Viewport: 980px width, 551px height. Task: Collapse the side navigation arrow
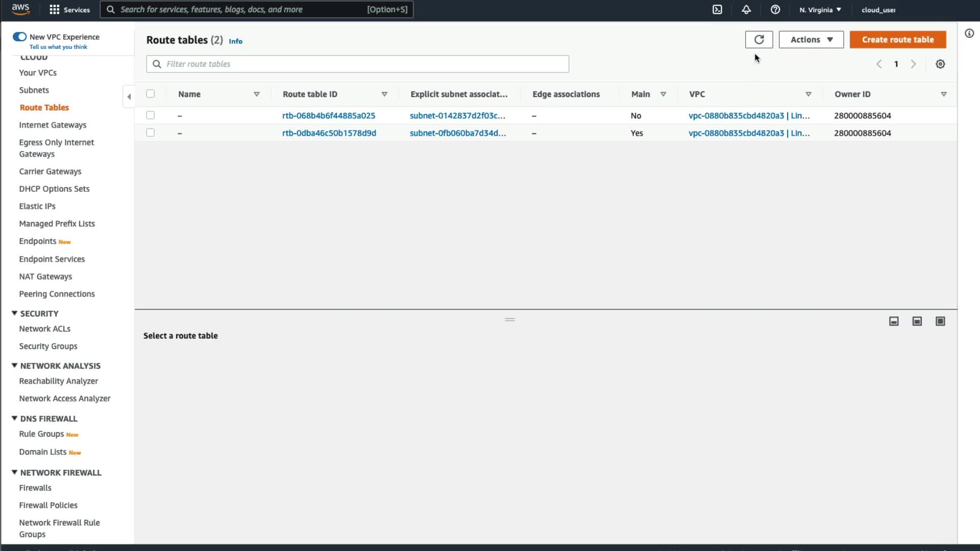129,96
